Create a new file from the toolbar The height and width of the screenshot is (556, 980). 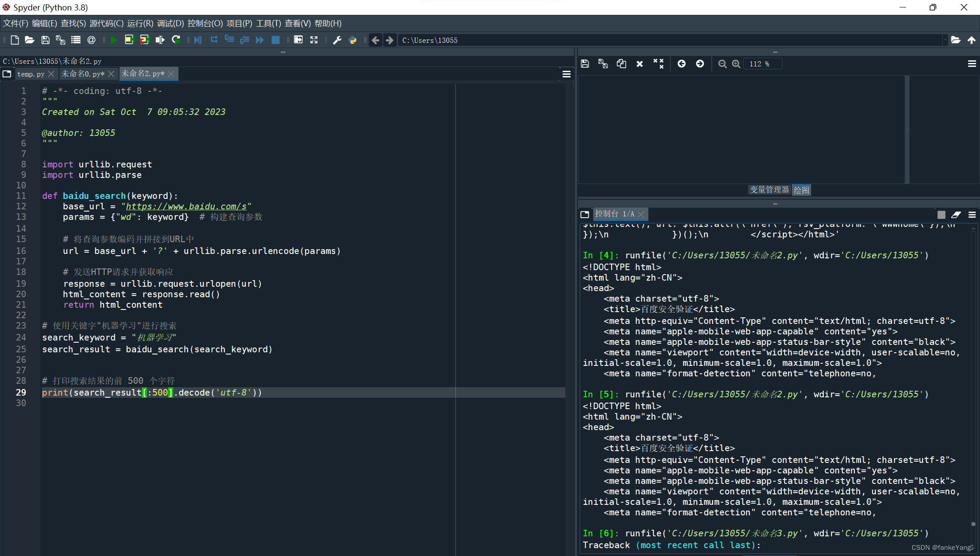pos(14,40)
